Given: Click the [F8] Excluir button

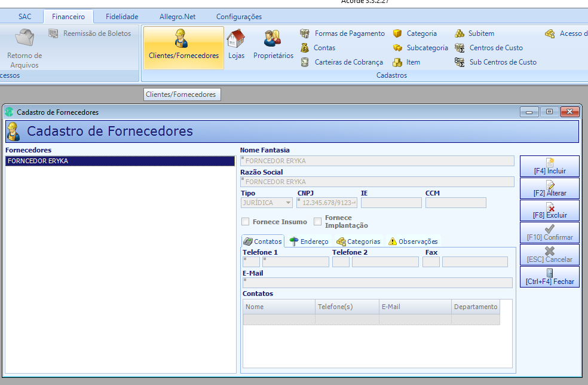Looking at the screenshot, I should tap(550, 210).
